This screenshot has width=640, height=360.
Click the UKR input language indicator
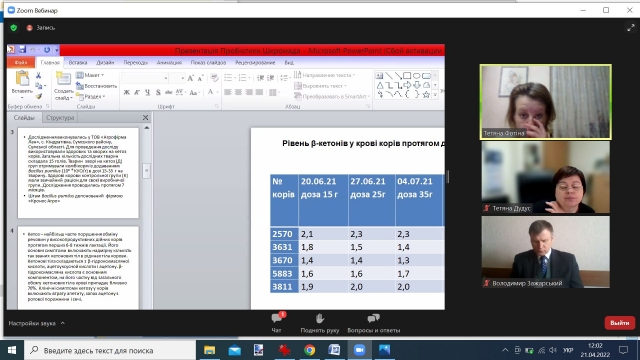(568, 350)
